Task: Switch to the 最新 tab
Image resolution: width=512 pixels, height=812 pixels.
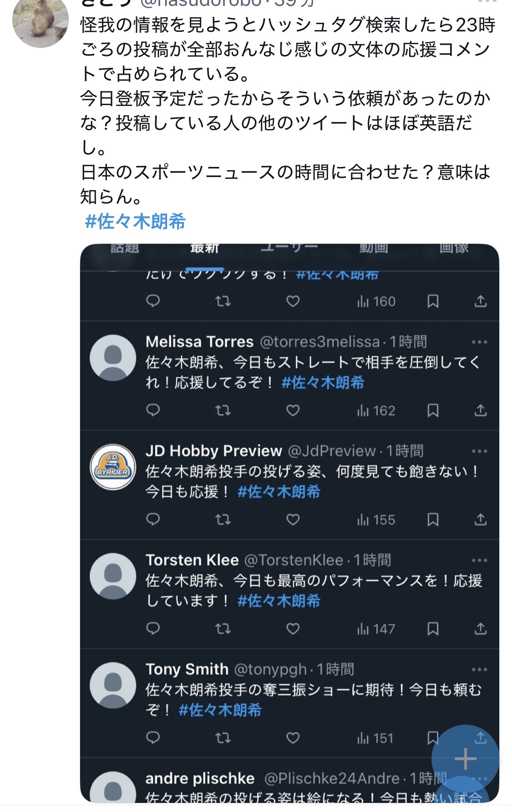Action: [204, 248]
